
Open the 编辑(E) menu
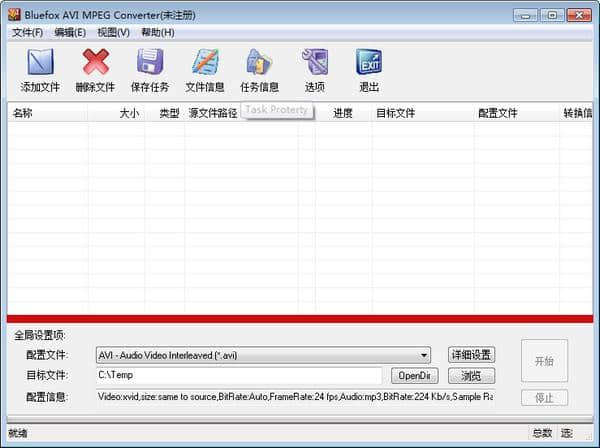[x=70, y=33]
